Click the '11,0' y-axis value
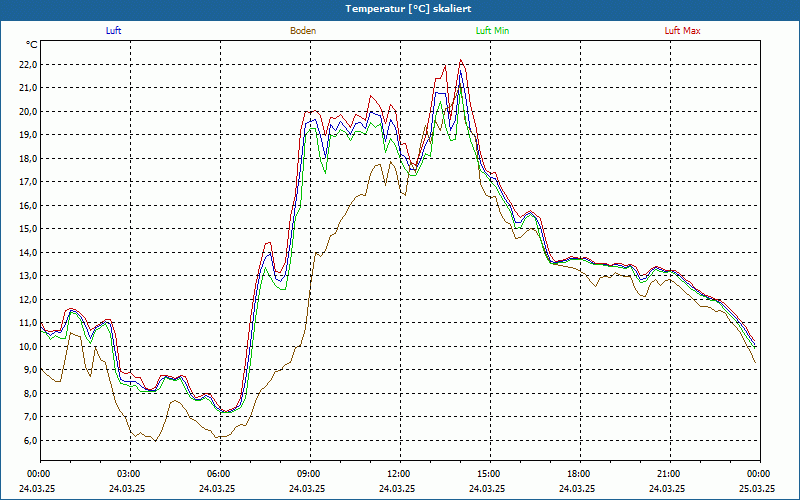The height and width of the screenshot is (500, 800). tap(28, 322)
